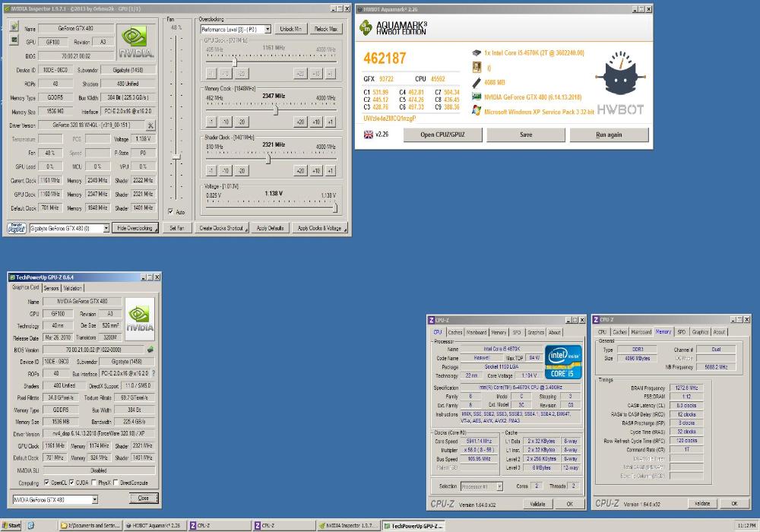Click the sensor monitoring graph icon in NVIDIA Inspector
This screenshot has height=532, width=760.
coord(14,40)
